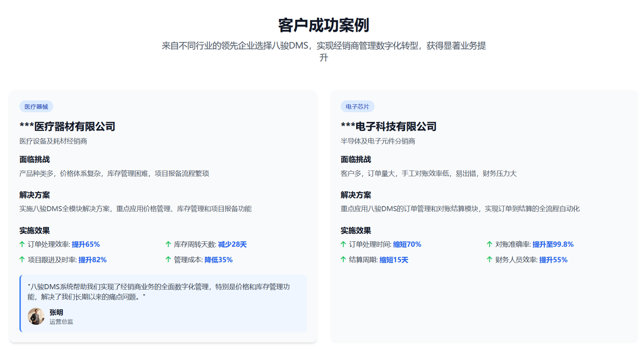Open the ***电子科技有限公司 case title
Viewport: 644px width, 355px height.
coord(388,126)
